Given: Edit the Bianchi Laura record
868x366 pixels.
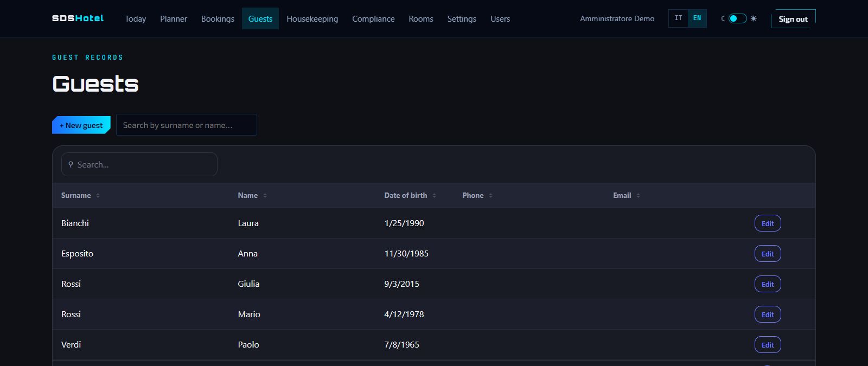Looking at the screenshot, I should tap(768, 223).
